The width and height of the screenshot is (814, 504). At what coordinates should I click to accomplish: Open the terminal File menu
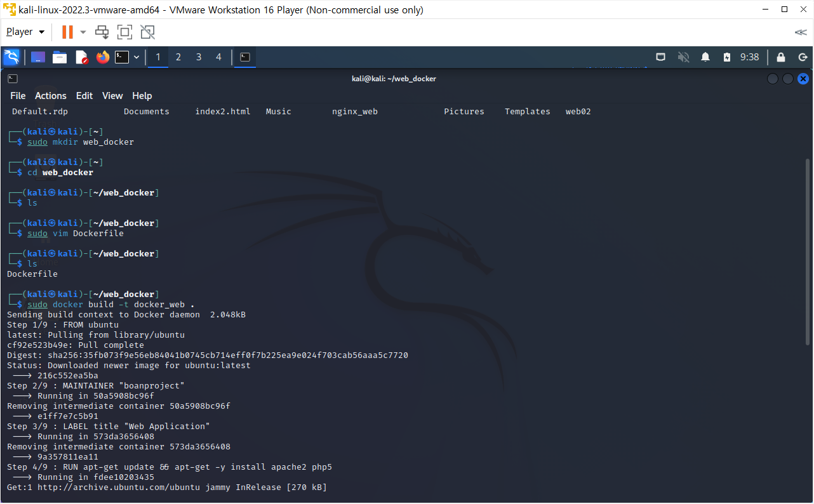click(x=18, y=96)
